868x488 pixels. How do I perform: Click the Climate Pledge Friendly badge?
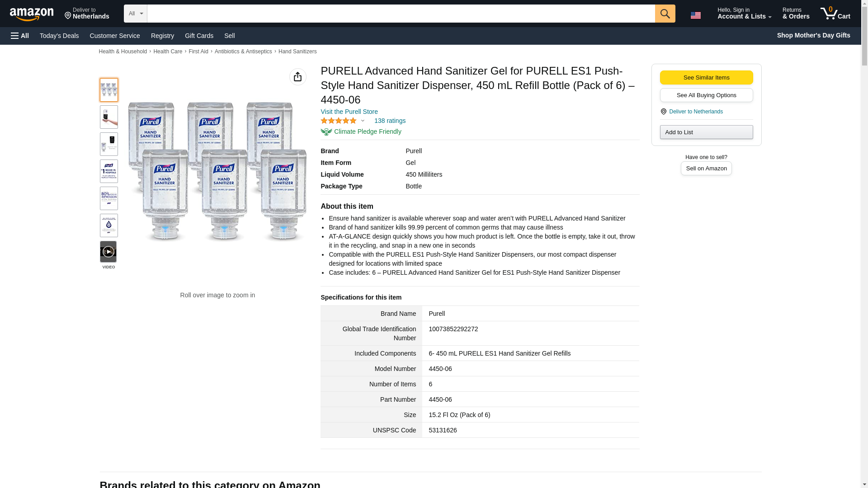(361, 131)
